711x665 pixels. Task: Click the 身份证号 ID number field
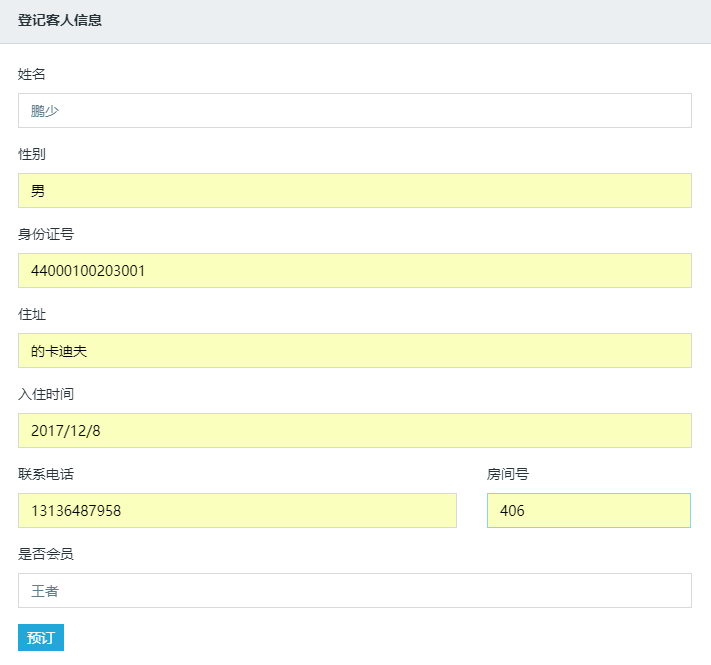[x=355, y=270]
